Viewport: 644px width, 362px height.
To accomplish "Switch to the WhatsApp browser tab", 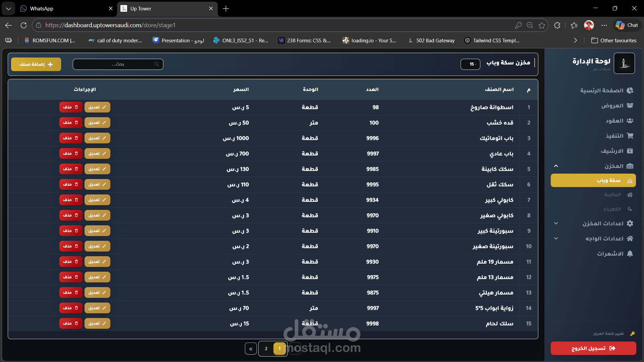I will tap(50, 8).
